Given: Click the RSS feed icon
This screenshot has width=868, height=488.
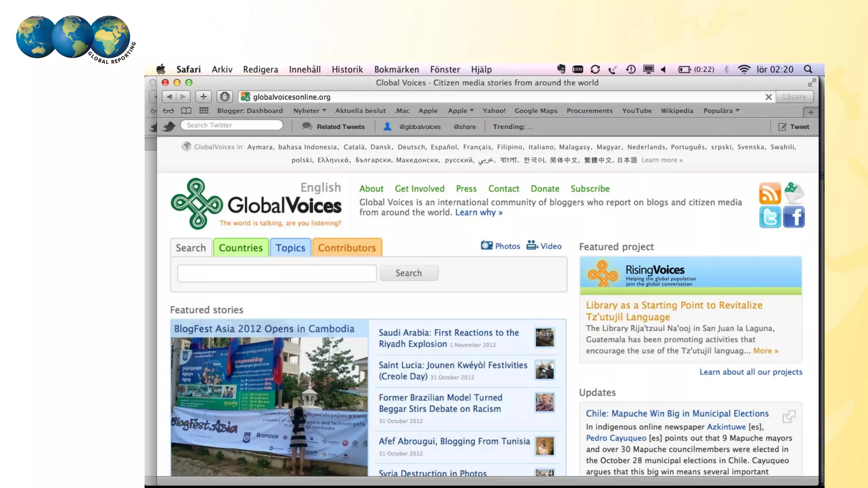Looking at the screenshot, I should [x=770, y=194].
